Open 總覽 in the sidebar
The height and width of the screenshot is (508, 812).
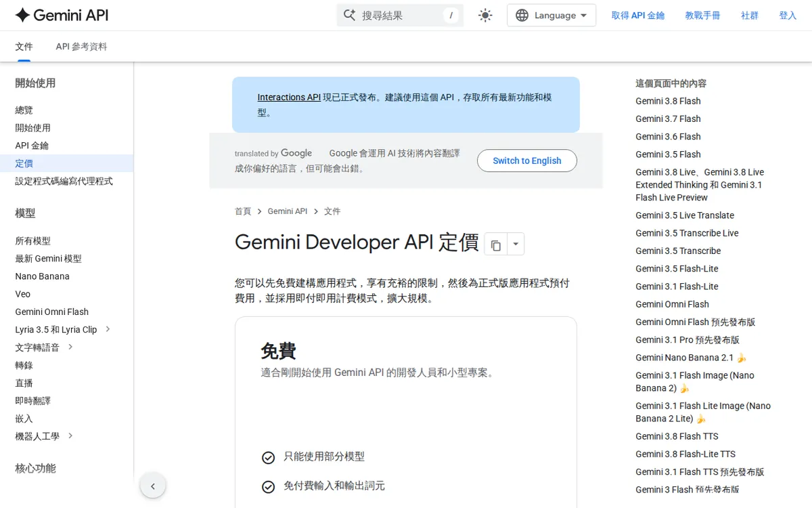click(24, 110)
